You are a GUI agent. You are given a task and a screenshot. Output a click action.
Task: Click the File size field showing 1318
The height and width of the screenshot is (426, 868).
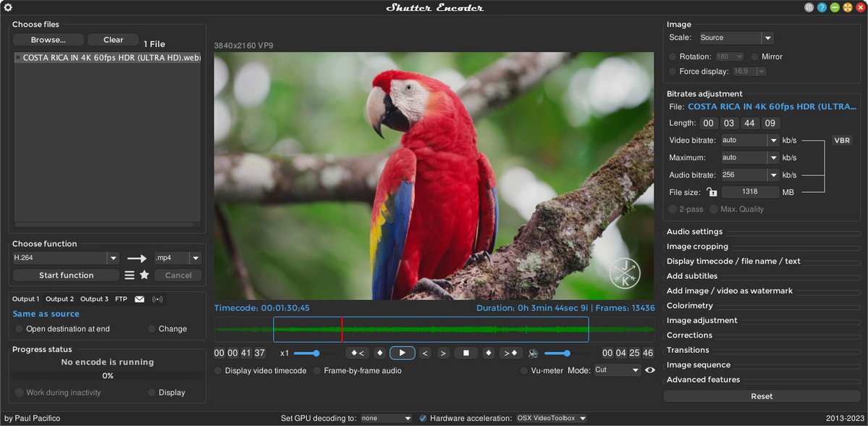pos(750,192)
